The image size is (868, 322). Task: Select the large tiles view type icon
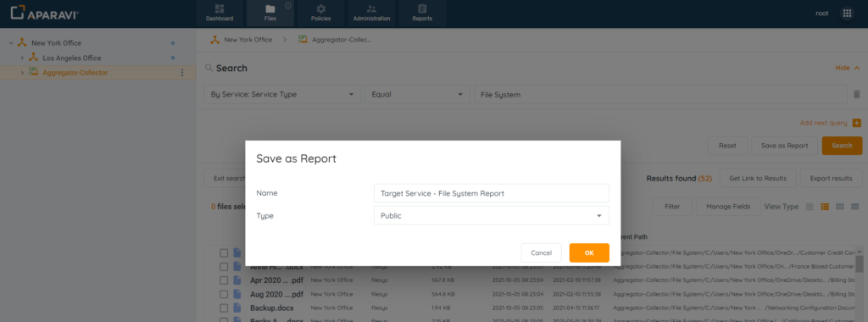[854, 207]
